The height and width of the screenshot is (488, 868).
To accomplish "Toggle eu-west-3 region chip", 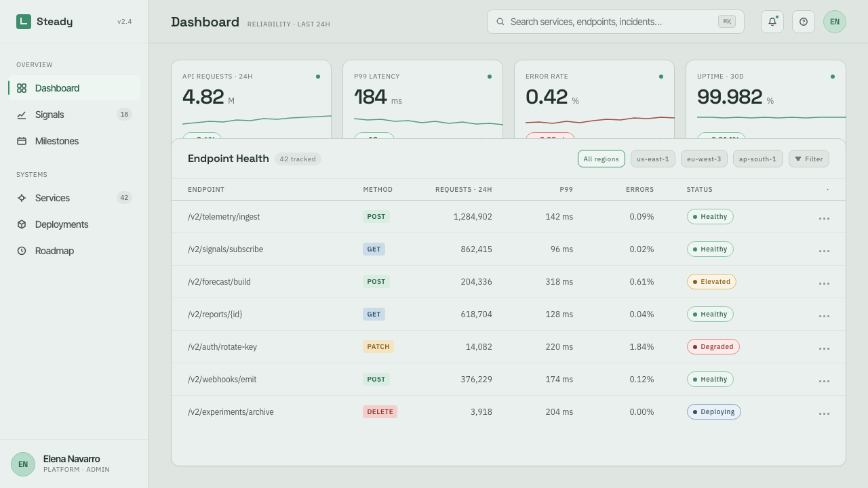I will (x=704, y=159).
